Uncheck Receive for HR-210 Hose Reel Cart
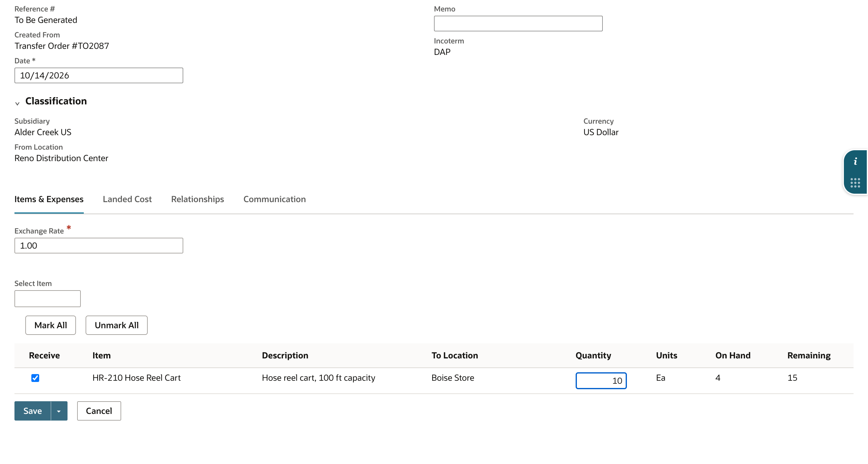Screen dimensions: 868x464 35,378
